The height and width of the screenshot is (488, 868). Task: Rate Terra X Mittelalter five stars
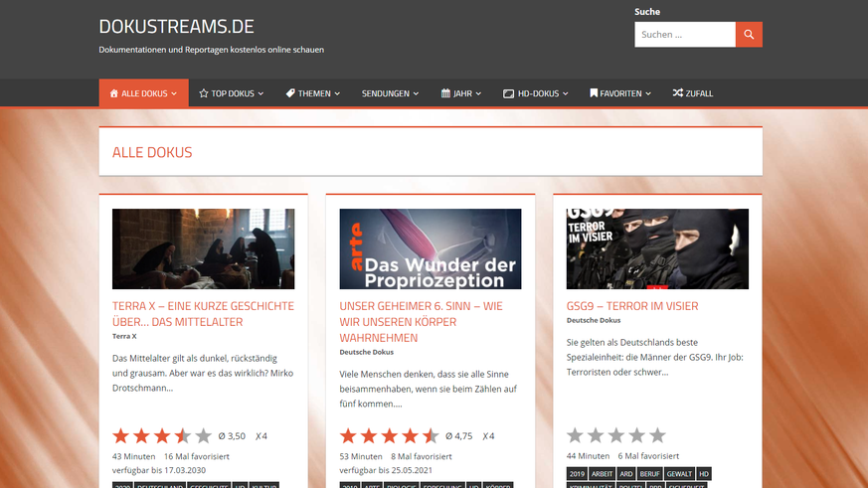[203, 436]
